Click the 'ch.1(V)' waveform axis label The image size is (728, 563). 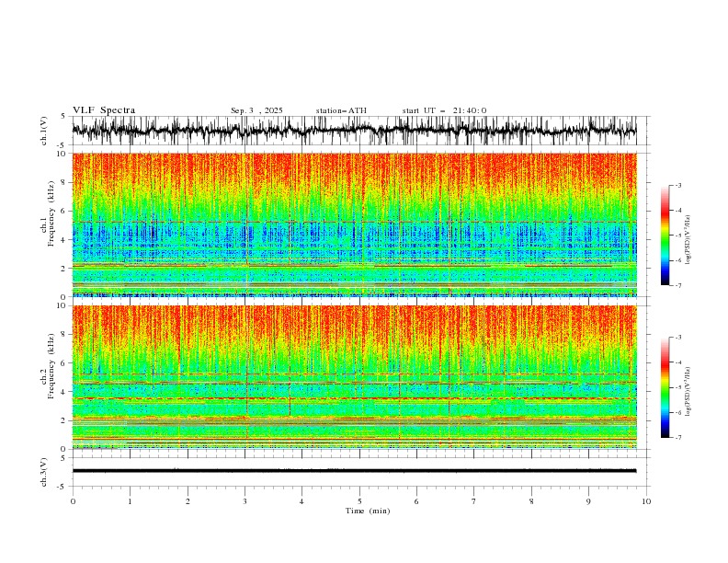[44, 131]
